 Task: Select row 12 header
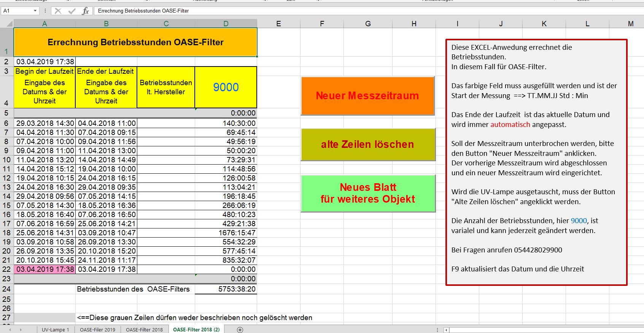coord(6,178)
